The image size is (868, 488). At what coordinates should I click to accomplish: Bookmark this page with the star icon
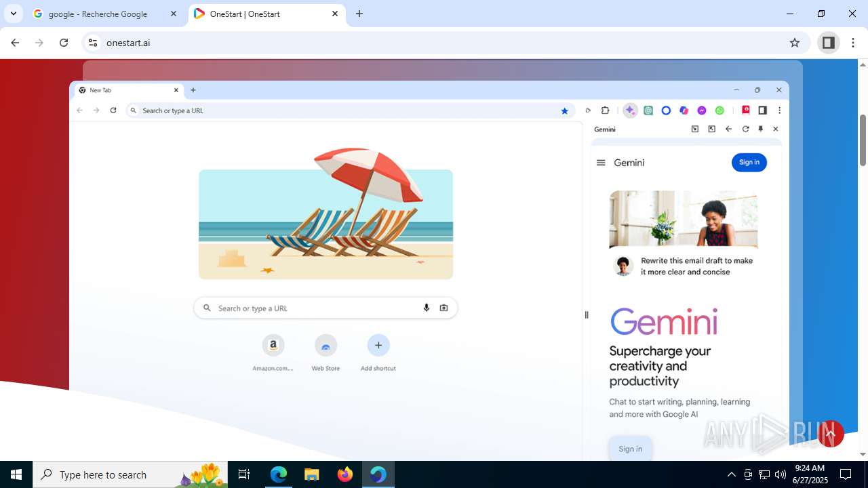(795, 43)
